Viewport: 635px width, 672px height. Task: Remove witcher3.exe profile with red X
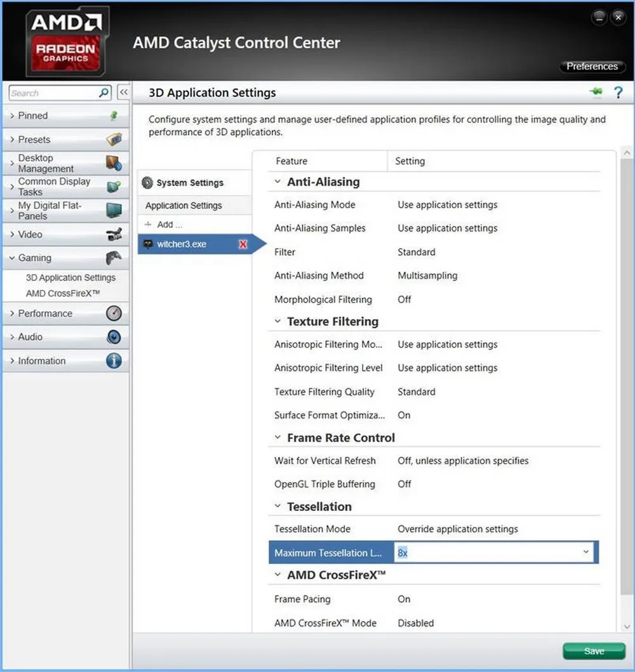point(243,244)
